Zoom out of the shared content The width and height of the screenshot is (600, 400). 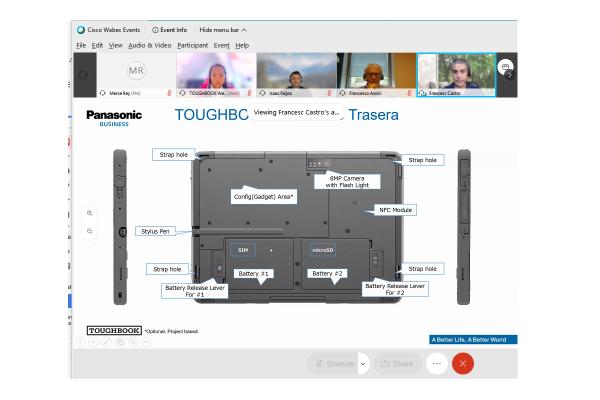point(90,231)
